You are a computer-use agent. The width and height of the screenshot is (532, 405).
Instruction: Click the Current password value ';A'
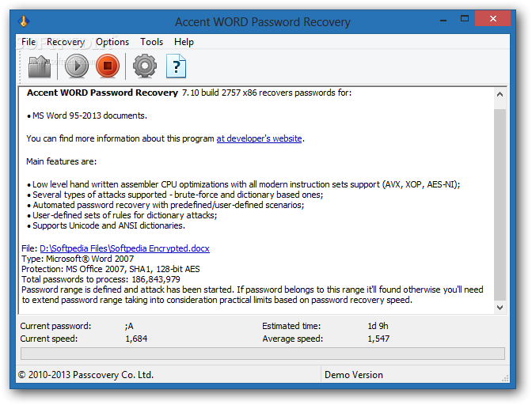pos(129,326)
